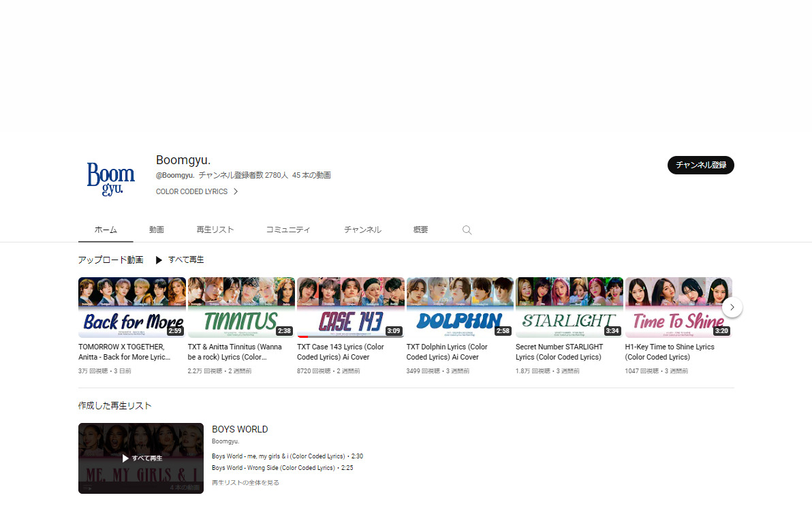Open Boys World - me, my girls & i
Image resolution: width=812 pixels, height=519 pixels.
pyautogui.click(x=287, y=456)
